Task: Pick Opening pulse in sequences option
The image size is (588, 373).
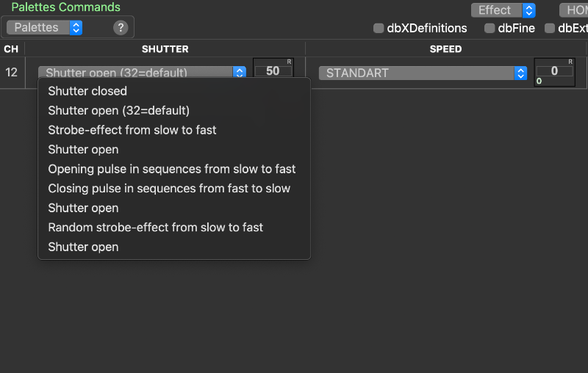Action: 172,169
